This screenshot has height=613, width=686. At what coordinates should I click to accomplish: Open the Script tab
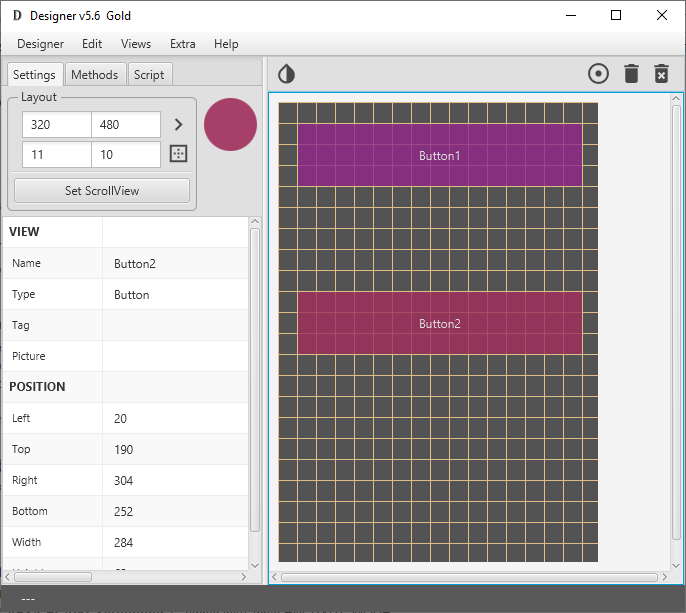149,75
